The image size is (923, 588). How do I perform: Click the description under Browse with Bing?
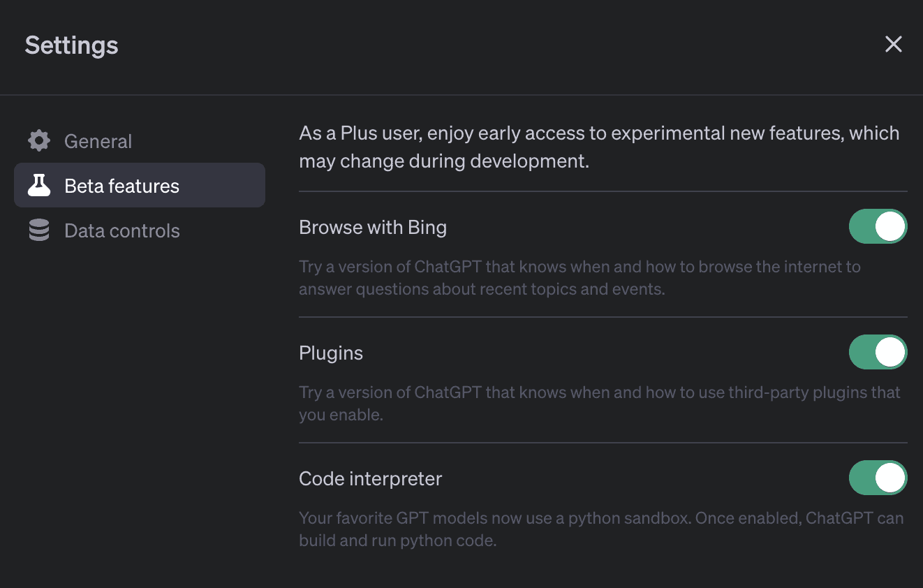pos(579,278)
